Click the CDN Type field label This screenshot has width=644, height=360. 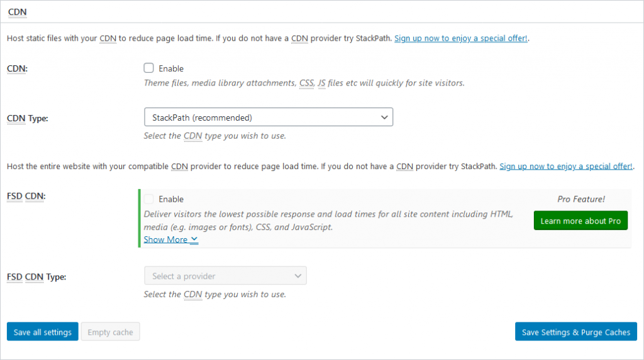click(28, 119)
